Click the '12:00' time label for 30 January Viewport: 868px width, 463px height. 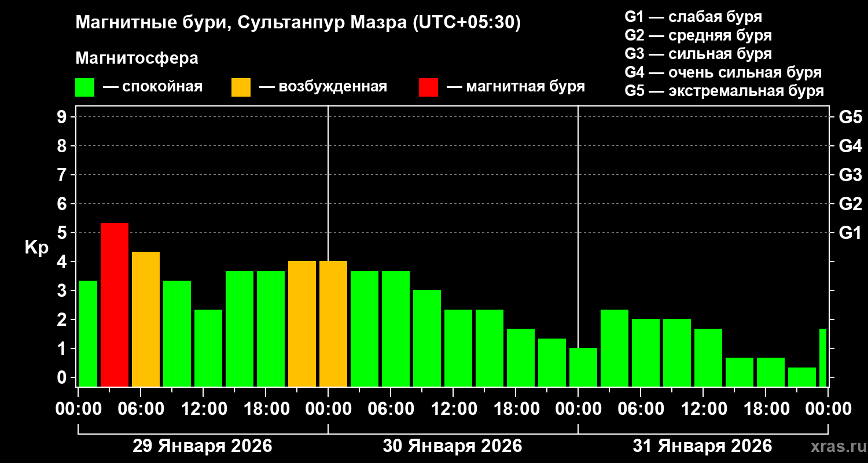[453, 409]
